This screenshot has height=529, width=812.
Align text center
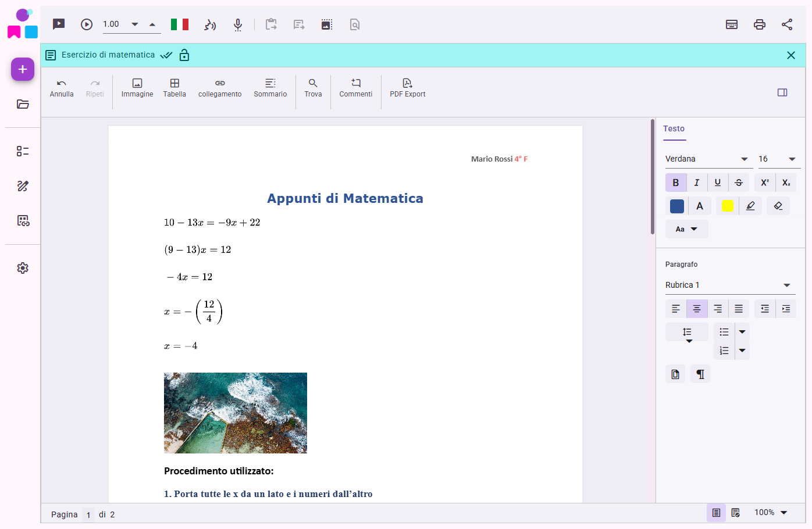[x=697, y=309]
